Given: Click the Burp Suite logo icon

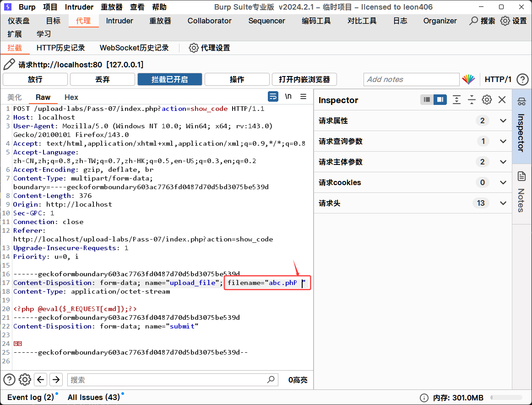Looking at the screenshot, I should (7, 7).
